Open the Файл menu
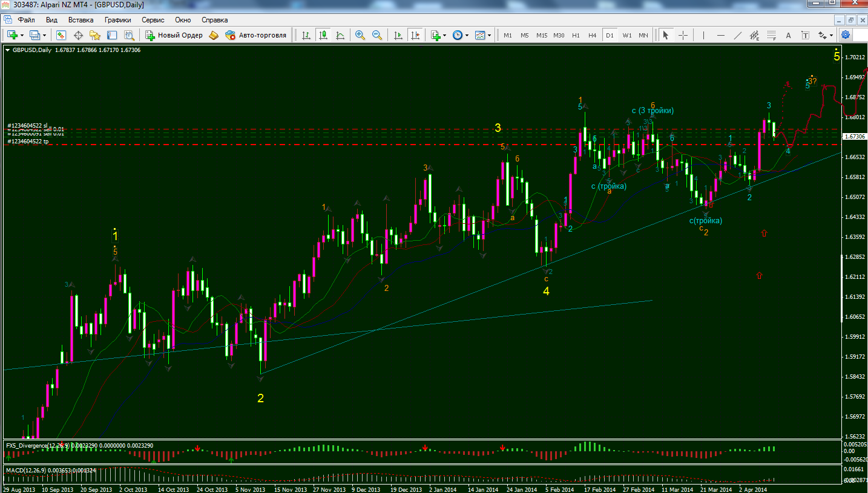868x493 pixels. (26, 20)
